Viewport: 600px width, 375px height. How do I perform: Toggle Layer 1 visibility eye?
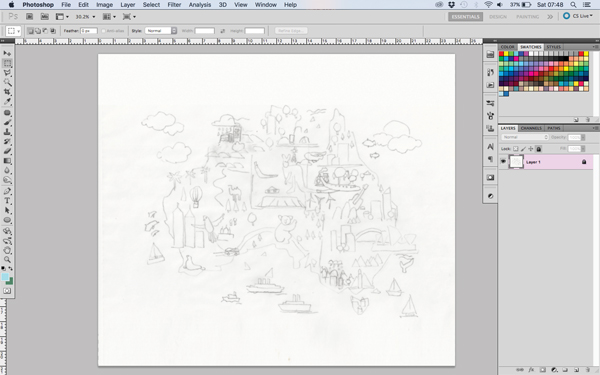[503, 161]
